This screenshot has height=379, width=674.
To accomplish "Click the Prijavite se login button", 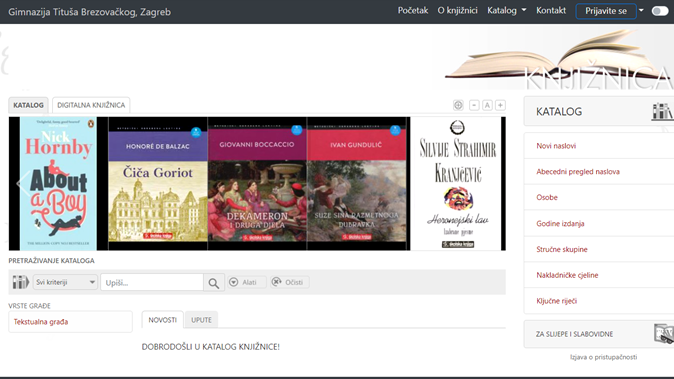I will click(x=606, y=11).
